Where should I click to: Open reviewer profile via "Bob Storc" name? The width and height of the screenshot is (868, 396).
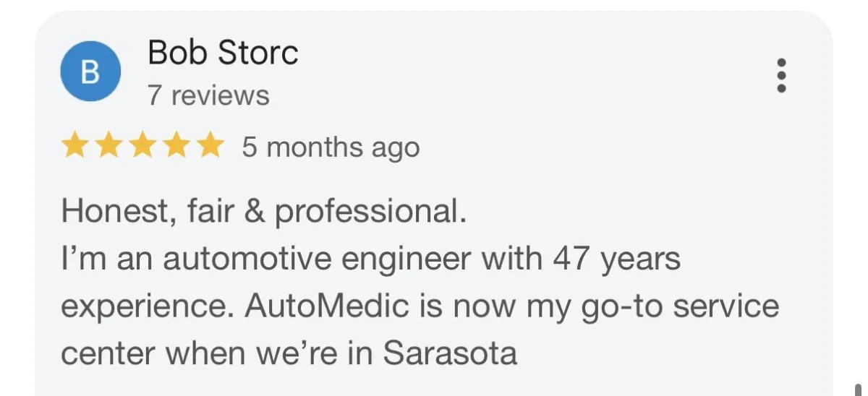pos(223,53)
